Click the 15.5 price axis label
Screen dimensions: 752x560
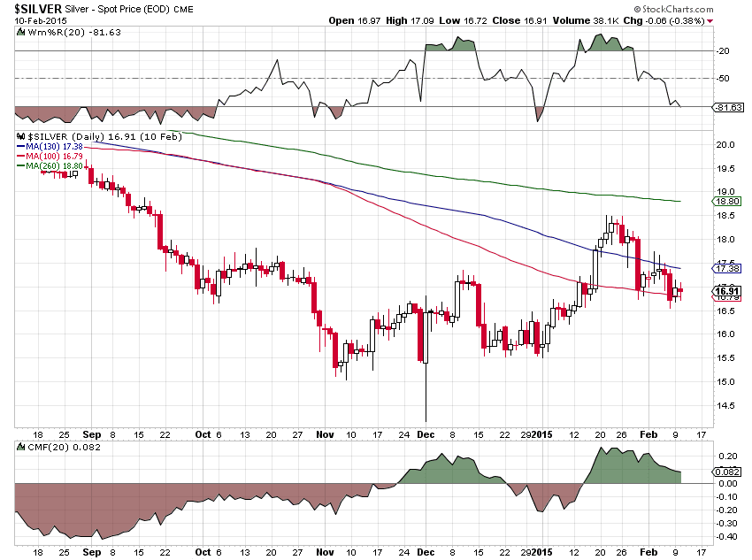[725, 358]
